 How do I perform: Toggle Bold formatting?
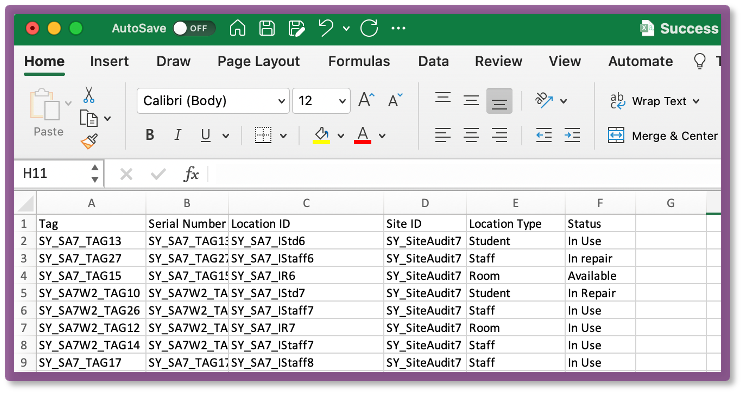pos(150,135)
